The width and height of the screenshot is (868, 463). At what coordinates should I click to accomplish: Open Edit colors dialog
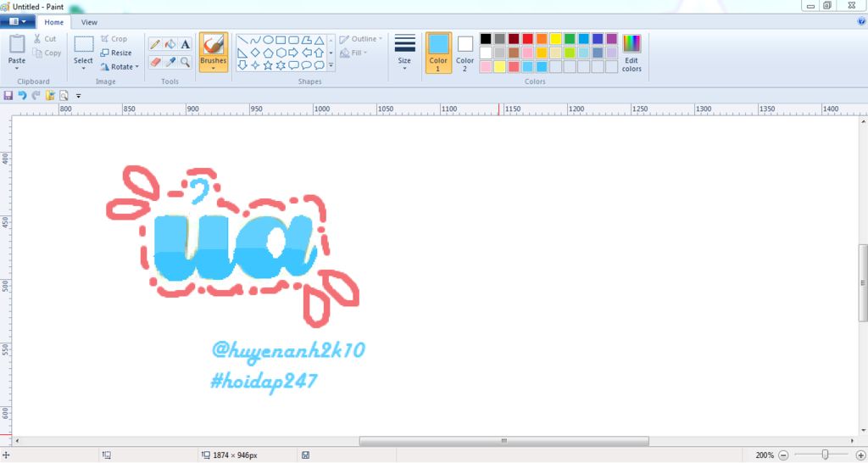pyautogui.click(x=632, y=53)
